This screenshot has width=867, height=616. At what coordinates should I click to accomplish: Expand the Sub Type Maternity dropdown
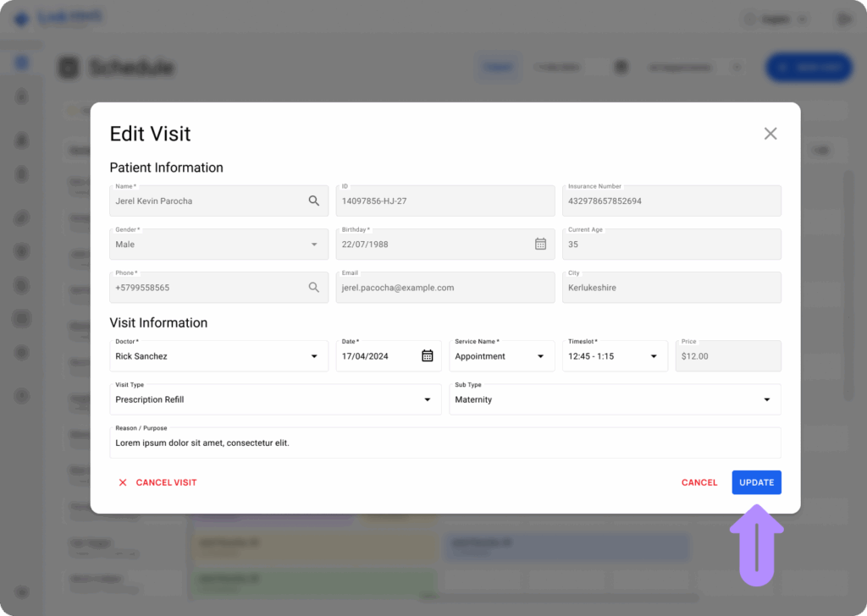point(615,399)
